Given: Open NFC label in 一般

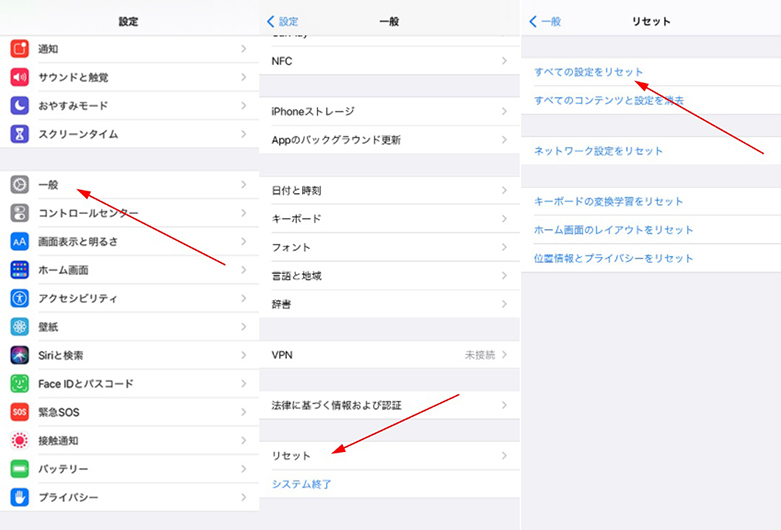Looking at the screenshot, I should tap(282, 61).
